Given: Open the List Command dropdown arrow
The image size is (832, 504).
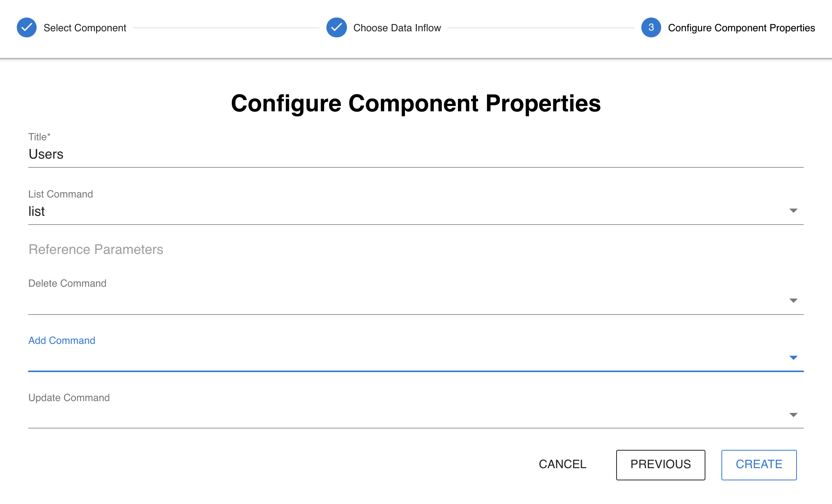Looking at the screenshot, I should (x=793, y=211).
